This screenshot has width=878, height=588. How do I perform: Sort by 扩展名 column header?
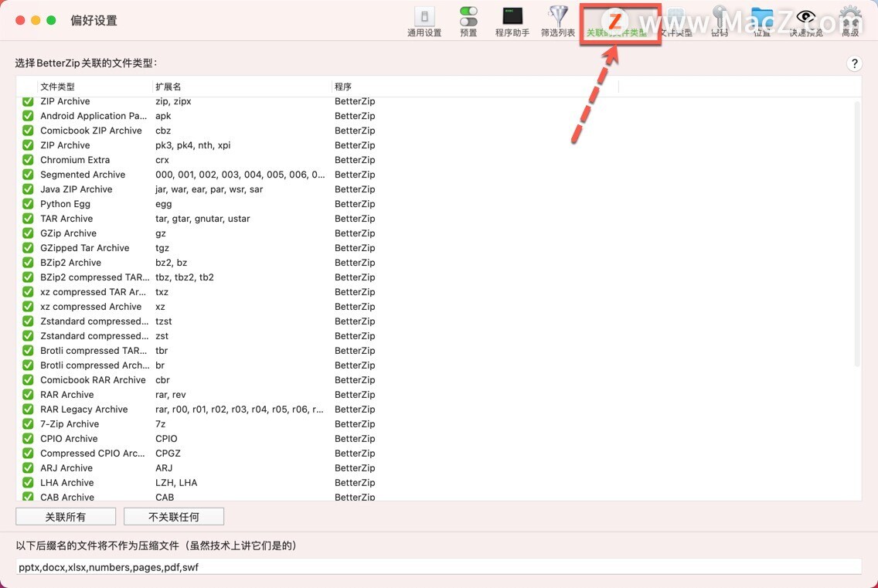242,87
